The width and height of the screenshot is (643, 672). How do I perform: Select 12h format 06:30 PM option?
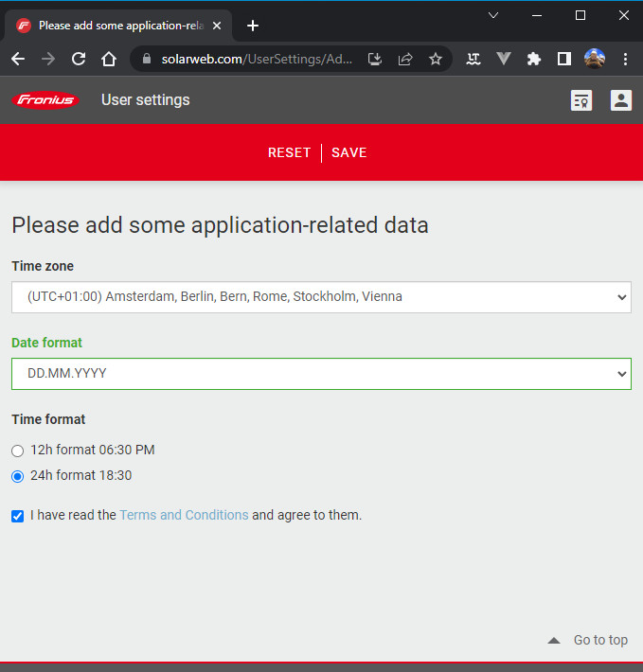click(18, 451)
